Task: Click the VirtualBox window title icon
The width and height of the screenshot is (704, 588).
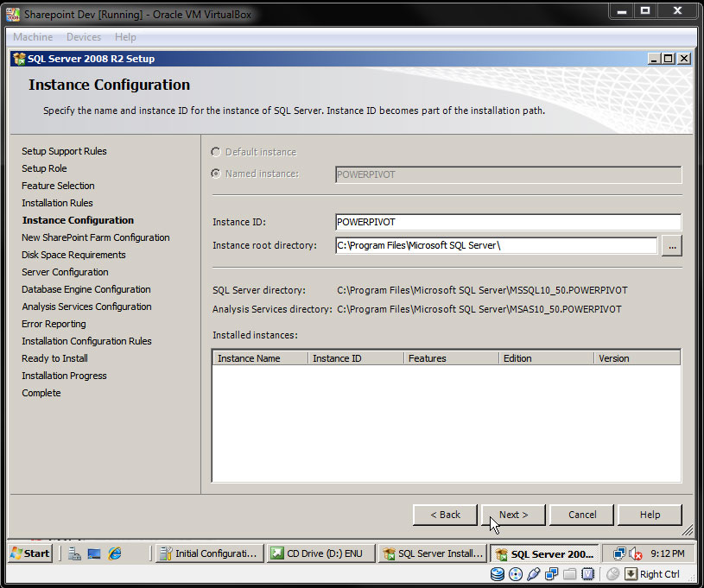Action: 13,15
